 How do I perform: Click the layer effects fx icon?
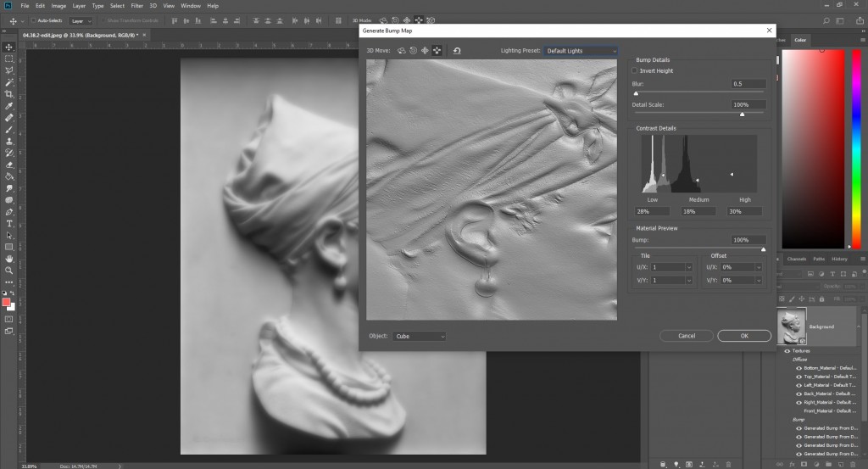[792, 464]
